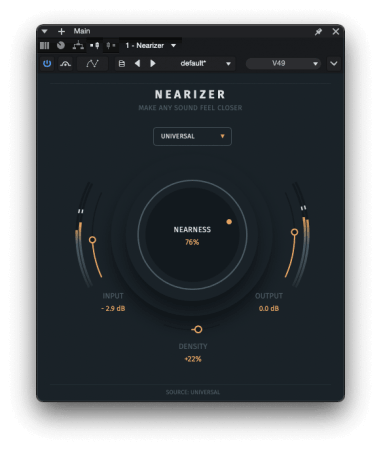Click the nearness value 76%
The image size is (381, 450).
[192, 242]
